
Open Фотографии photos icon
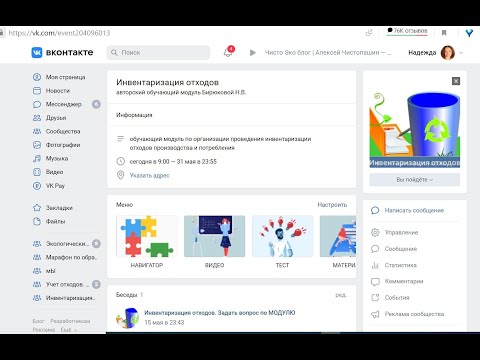click(37, 145)
